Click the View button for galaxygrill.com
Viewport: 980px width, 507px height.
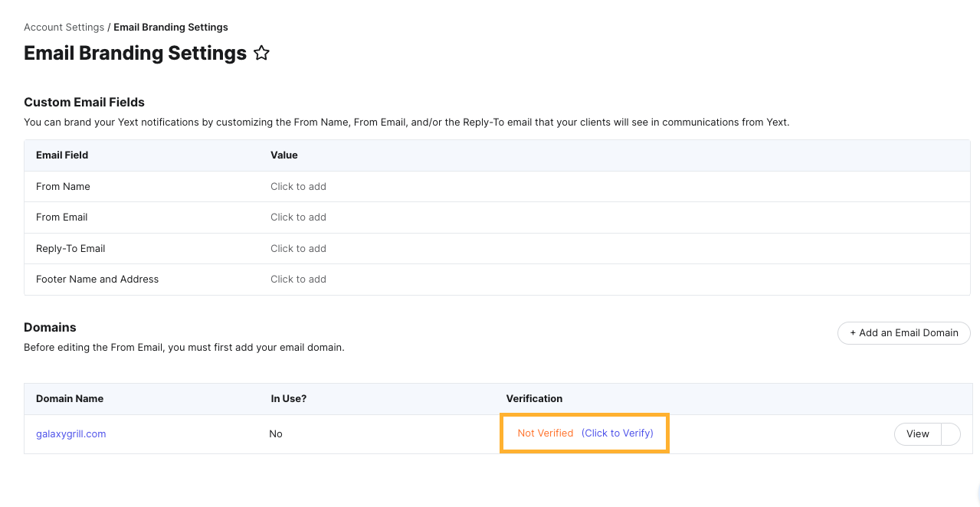pos(917,433)
